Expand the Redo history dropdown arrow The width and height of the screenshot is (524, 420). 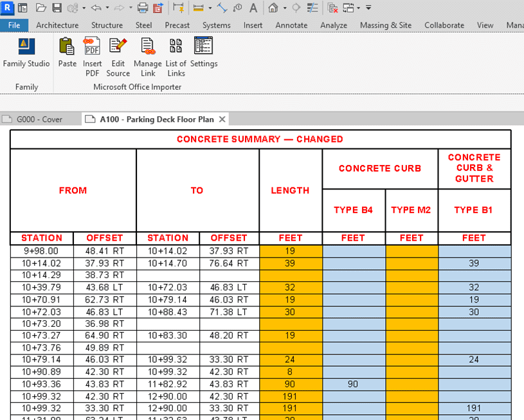[x=131, y=8]
